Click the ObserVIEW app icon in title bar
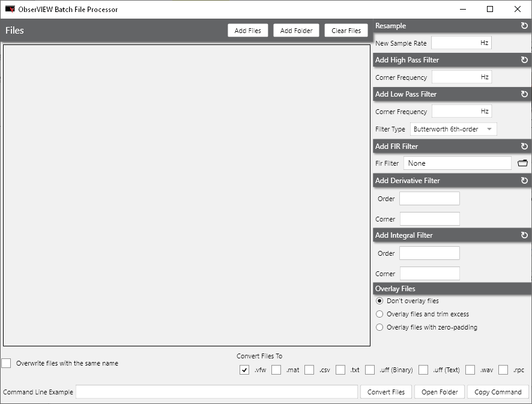 pyautogui.click(x=10, y=9)
